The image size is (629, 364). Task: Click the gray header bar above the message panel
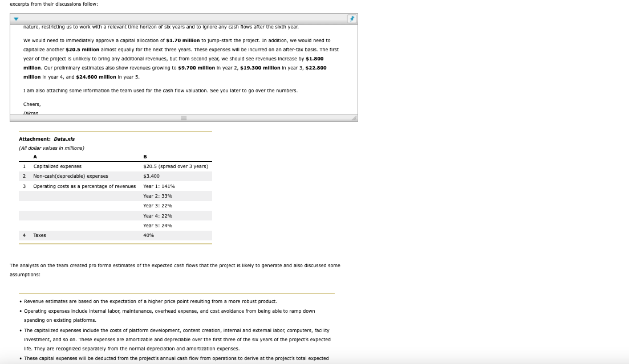[182, 18]
